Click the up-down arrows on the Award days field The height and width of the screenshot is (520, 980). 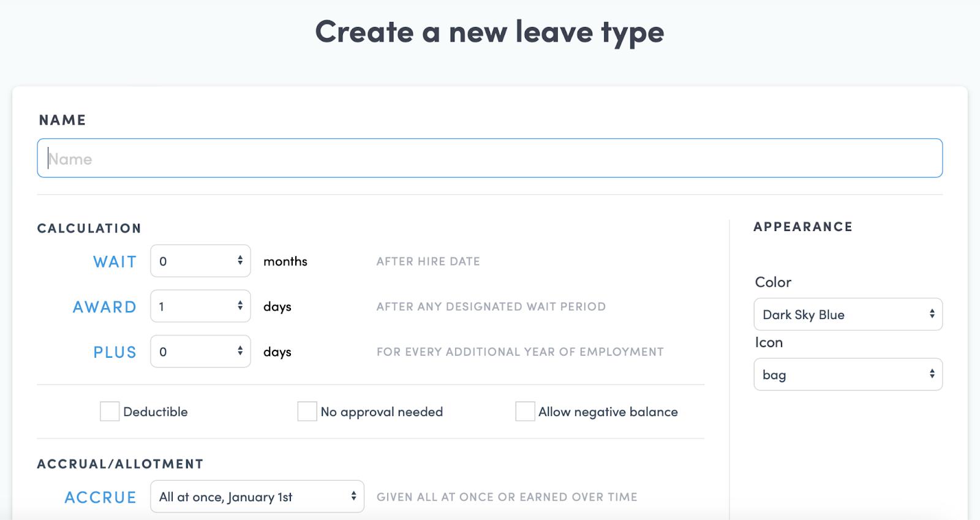point(240,306)
